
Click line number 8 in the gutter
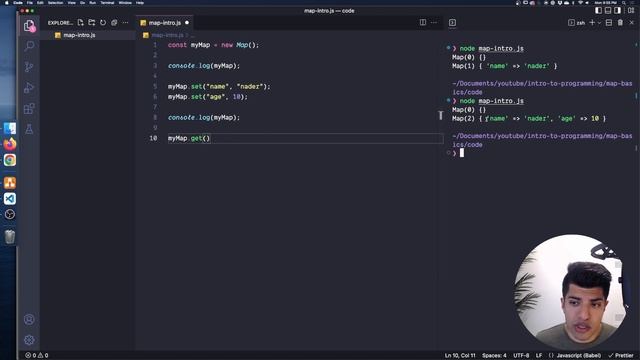tap(155, 118)
